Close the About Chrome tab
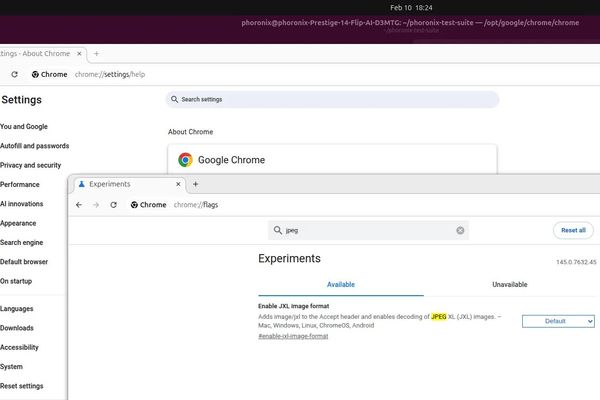Screen dimensions: 600x400 [x=79, y=54]
